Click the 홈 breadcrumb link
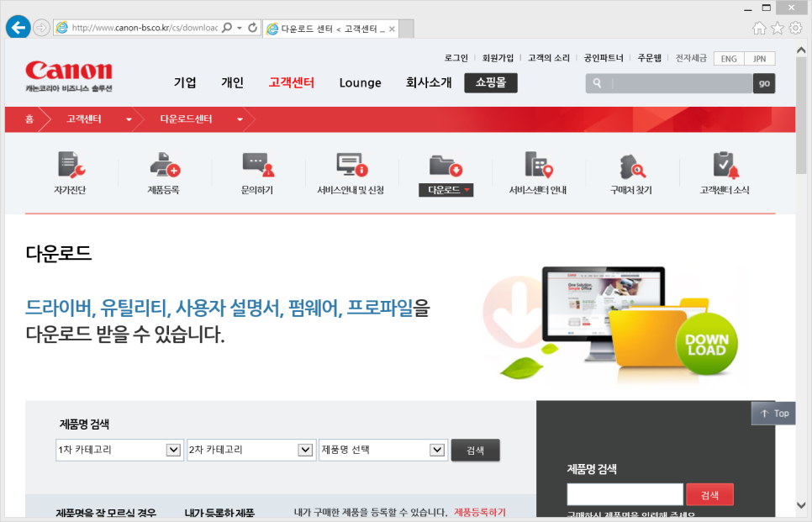The width and height of the screenshot is (812, 522). pos(29,119)
